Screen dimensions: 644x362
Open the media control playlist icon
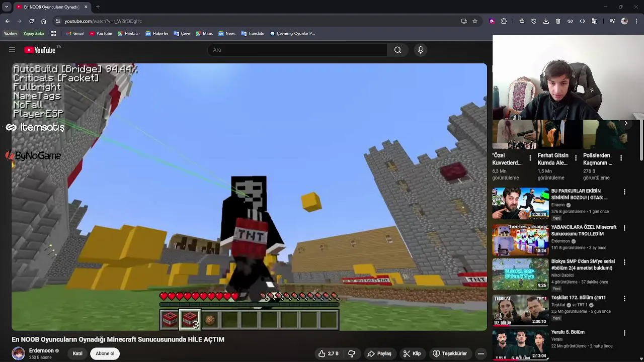(x=612, y=21)
